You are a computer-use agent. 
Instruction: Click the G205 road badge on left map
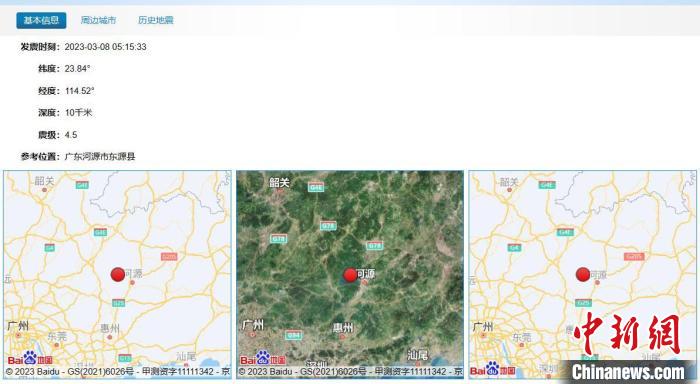click(169, 256)
